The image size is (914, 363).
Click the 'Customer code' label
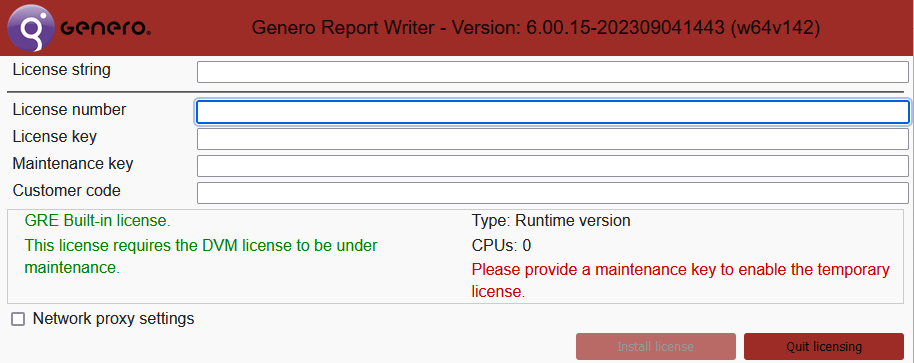pos(66,190)
